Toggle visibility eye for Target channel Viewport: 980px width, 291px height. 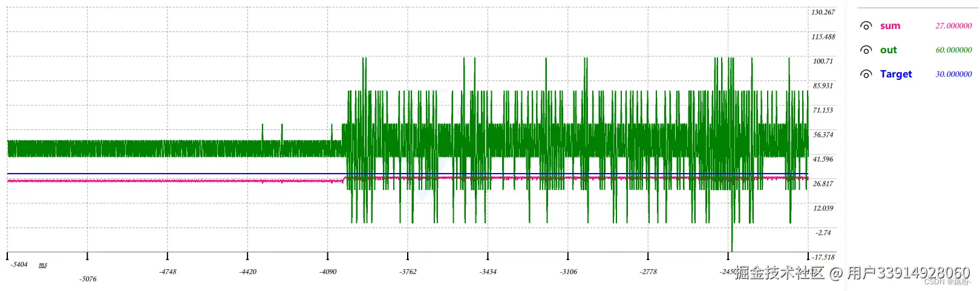[866, 74]
